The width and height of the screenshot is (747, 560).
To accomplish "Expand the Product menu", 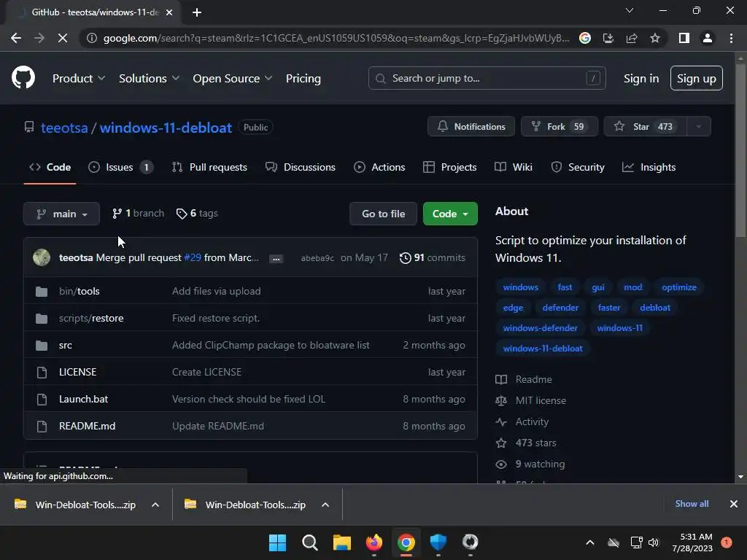I will 79,79.
